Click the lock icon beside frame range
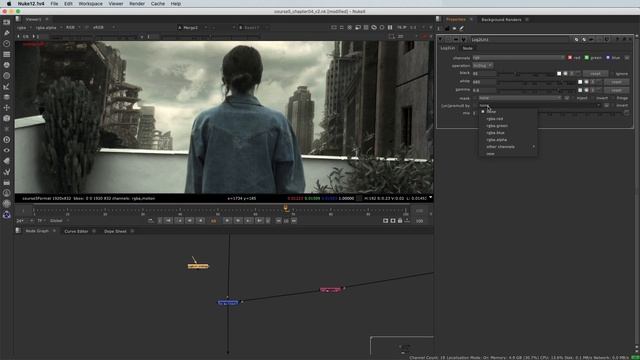The height and width of the screenshot is (360, 640). tap(400, 221)
